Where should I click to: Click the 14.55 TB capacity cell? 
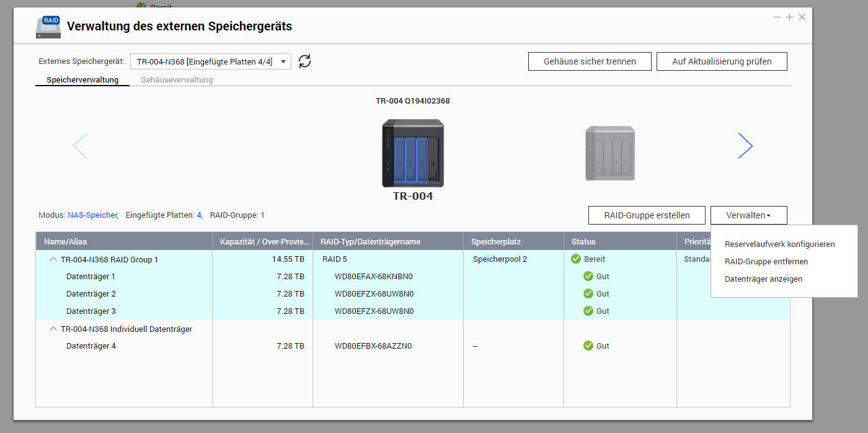287,259
